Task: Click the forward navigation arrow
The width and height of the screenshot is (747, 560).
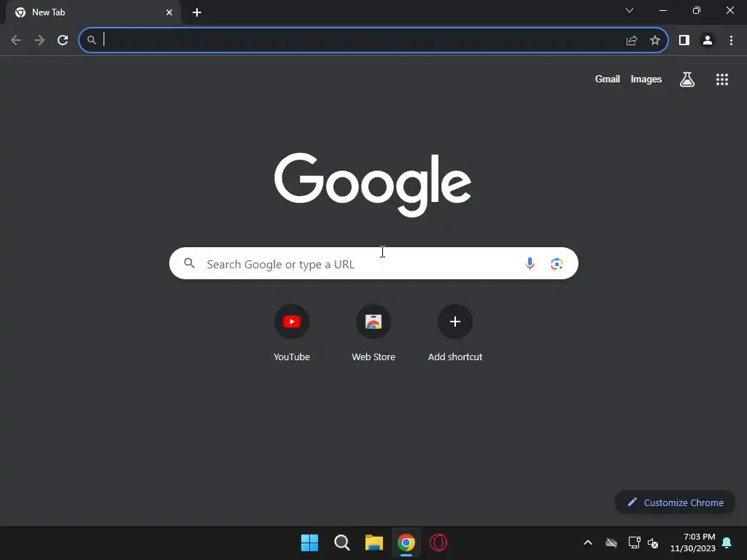Action: 39,41
